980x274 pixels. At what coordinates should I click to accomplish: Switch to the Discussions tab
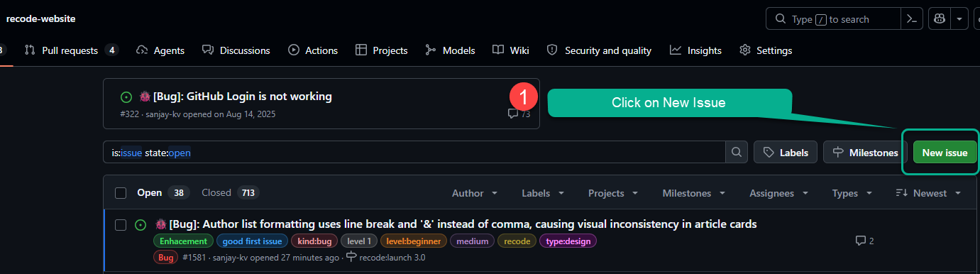[x=236, y=50]
